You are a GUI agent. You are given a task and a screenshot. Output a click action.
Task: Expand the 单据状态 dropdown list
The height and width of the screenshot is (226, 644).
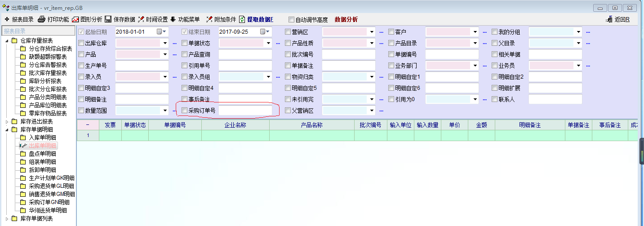pos(268,43)
